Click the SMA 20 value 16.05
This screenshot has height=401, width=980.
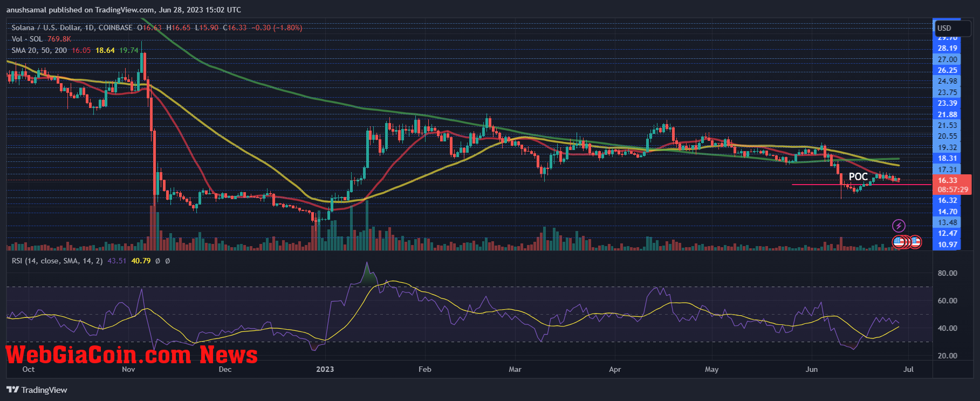pos(81,50)
